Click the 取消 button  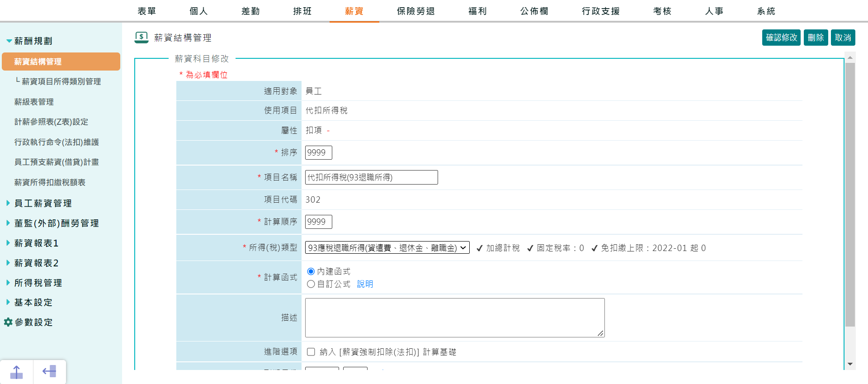click(843, 38)
